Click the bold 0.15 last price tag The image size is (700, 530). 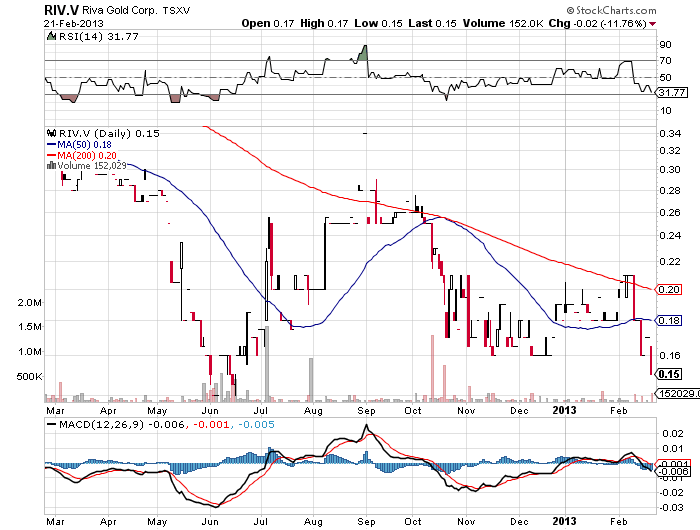click(x=668, y=374)
